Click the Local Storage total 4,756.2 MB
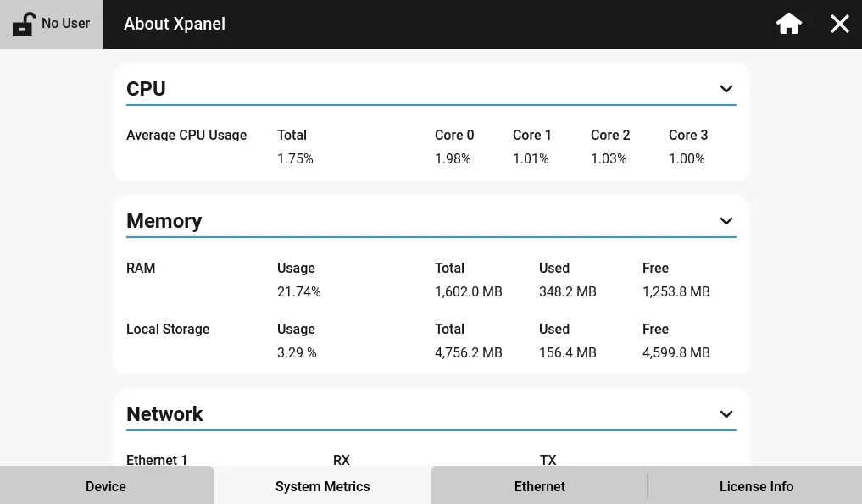 (x=468, y=353)
